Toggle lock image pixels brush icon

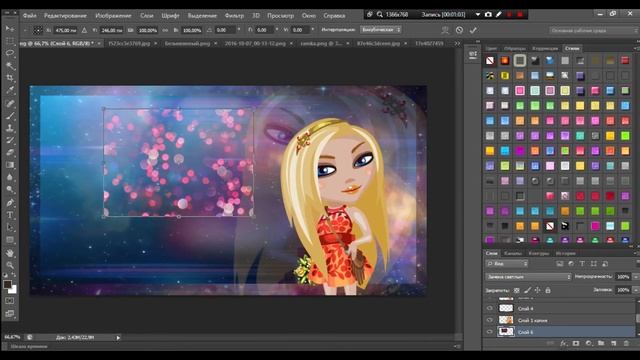coord(527,290)
